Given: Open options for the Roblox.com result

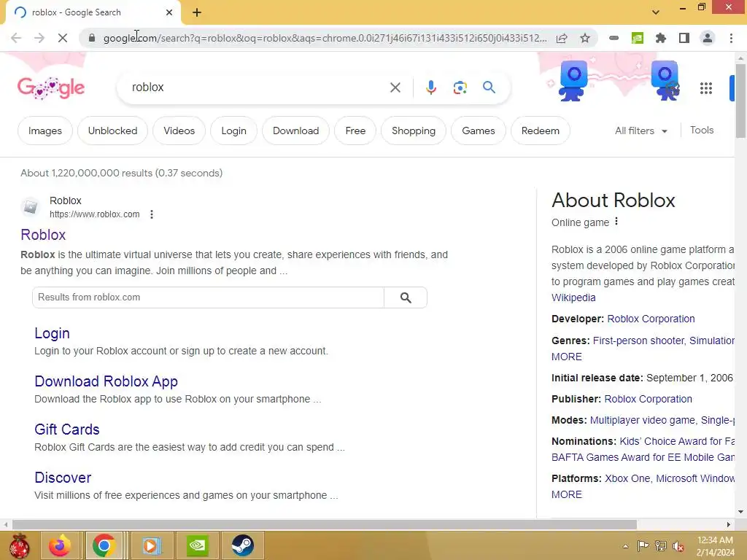Looking at the screenshot, I should [152, 214].
